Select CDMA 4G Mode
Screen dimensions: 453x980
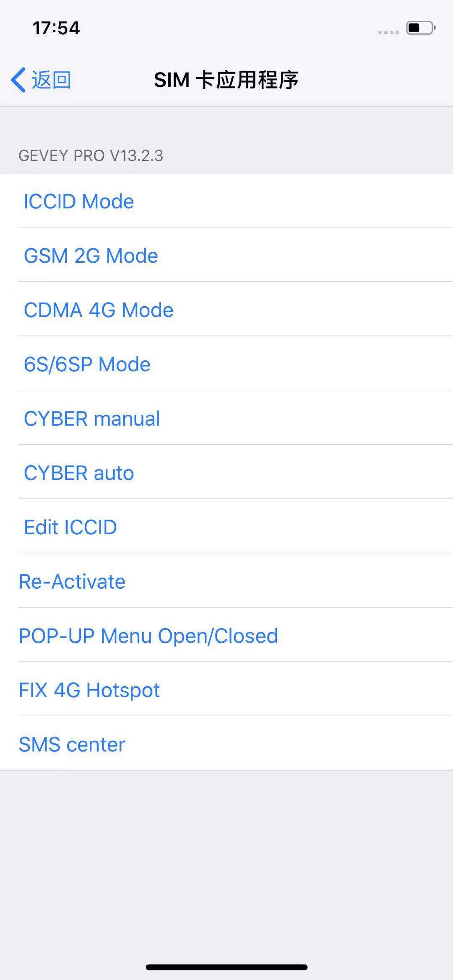click(99, 310)
